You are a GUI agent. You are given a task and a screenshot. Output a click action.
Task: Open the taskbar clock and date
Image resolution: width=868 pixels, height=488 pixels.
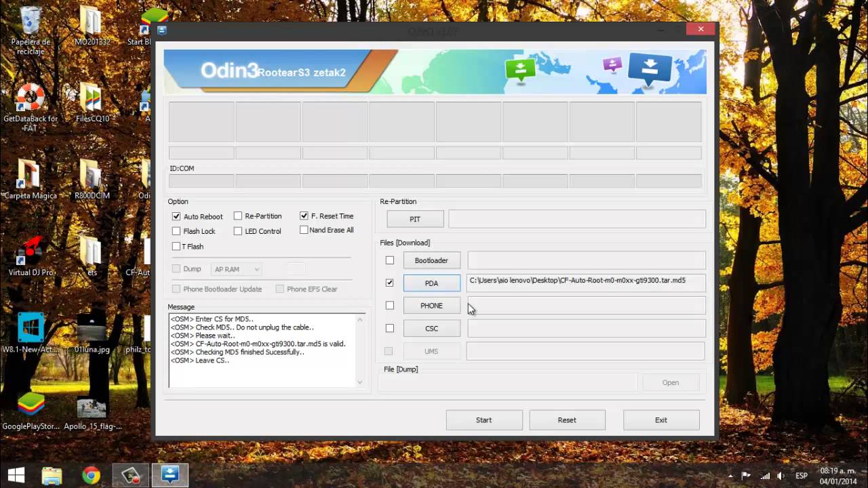[838, 475]
